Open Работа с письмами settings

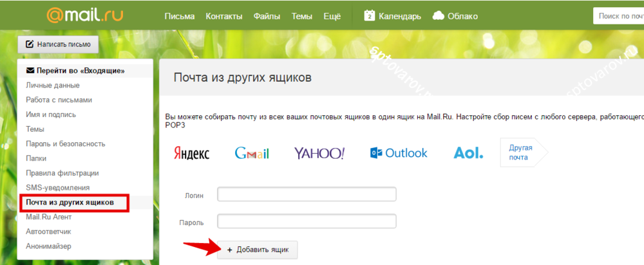click(x=59, y=100)
